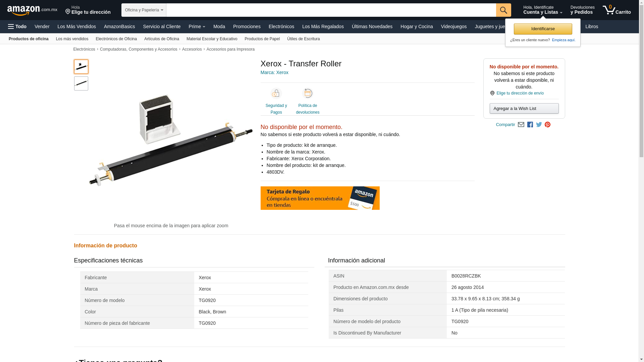Click the Identificarse button
This screenshot has height=362, width=644.
pyautogui.click(x=543, y=29)
